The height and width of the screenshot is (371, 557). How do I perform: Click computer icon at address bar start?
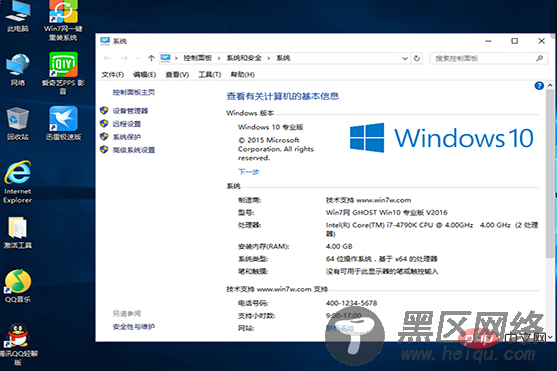tap(165, 58)
